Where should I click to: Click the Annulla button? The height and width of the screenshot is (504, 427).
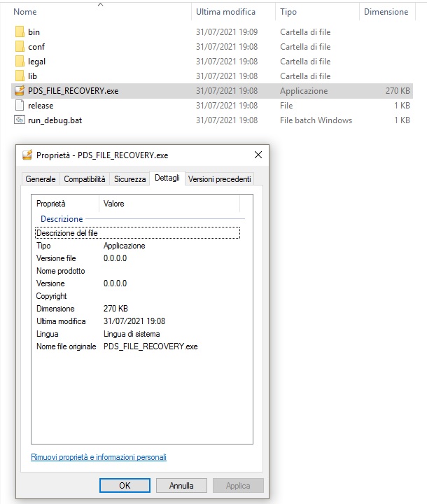[x=181, y=485]
